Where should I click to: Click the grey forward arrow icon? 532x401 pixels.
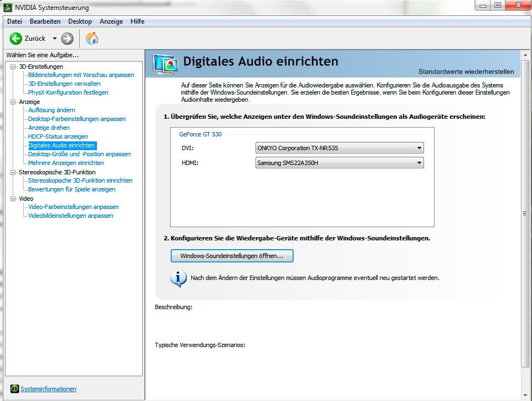click(67, 39)
